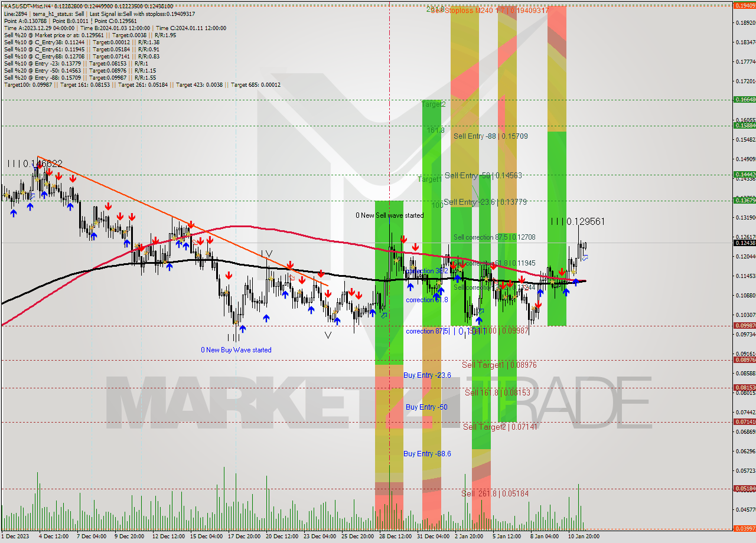Image resolution: width=756 pixels, height=543 pixels.
Task: Click the '0 New Sell wave started' label
Action: [389, 215]
